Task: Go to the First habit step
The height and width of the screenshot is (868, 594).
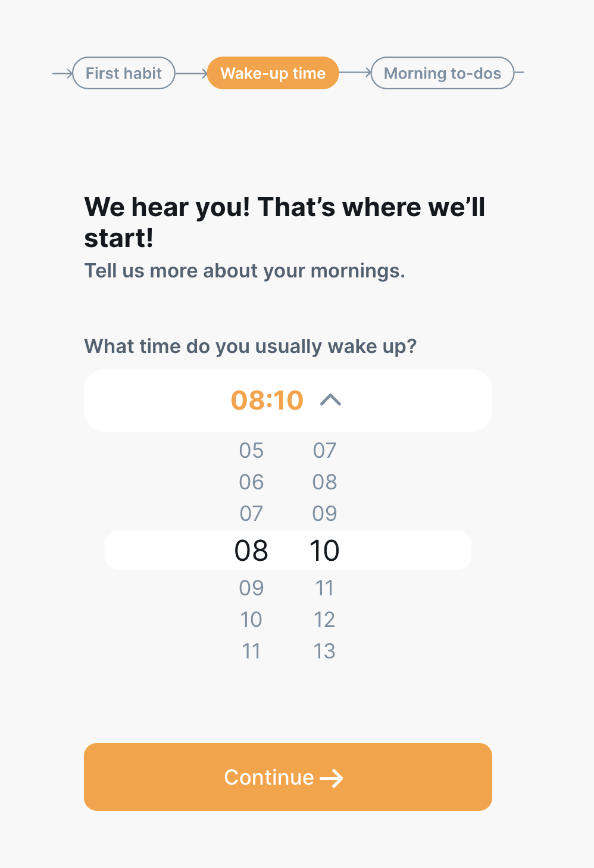Action: [124, 73]
